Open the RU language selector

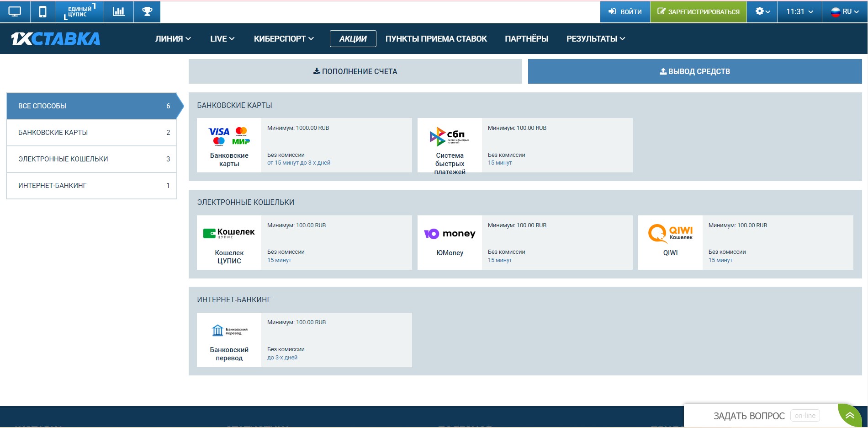tap(845, 12)
